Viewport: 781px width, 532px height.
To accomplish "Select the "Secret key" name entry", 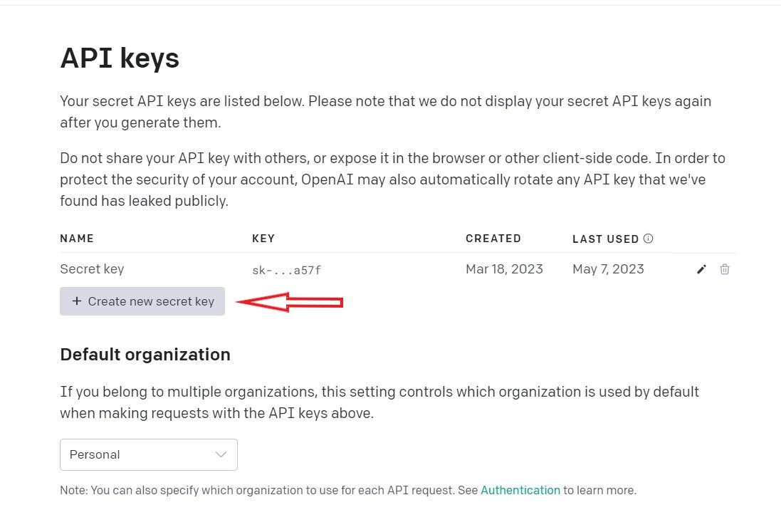I will (x=92, y=269).
